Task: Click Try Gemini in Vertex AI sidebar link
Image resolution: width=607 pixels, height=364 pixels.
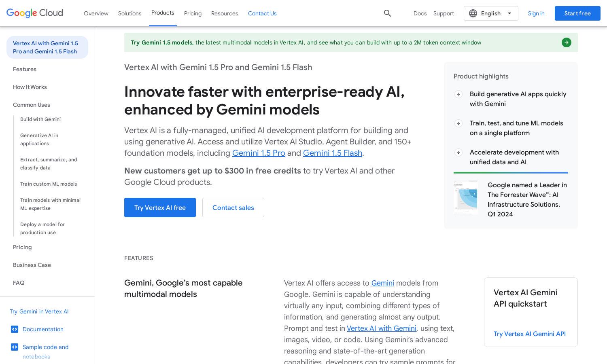Action: point(39,311)
